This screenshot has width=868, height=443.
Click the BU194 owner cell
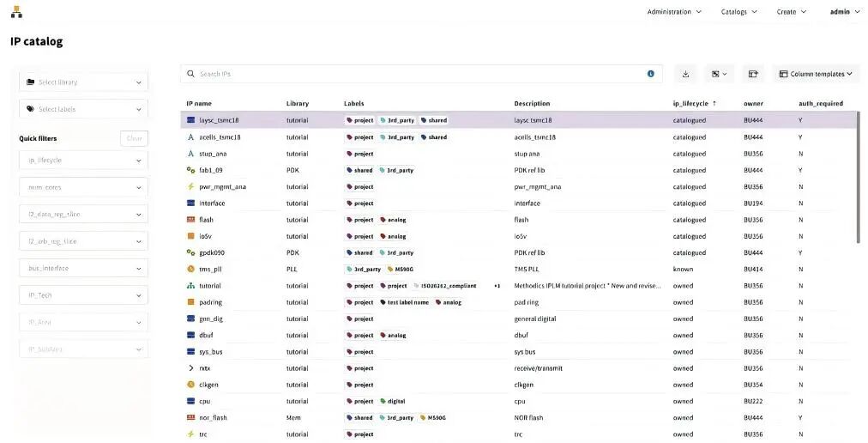click(753, 203)
